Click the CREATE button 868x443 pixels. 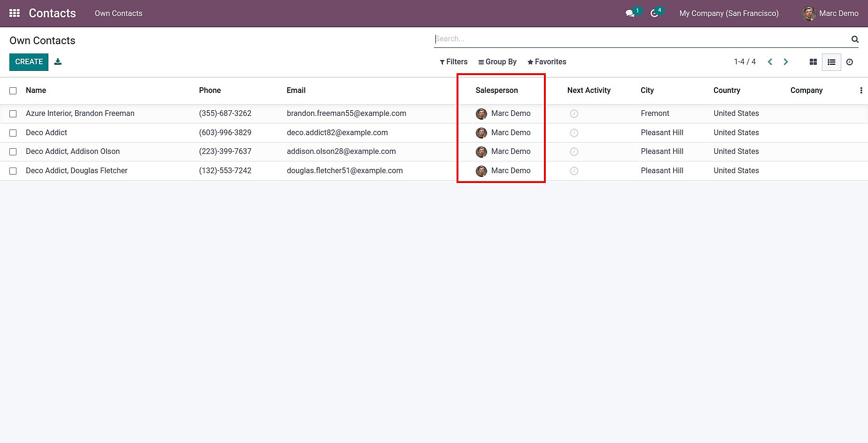tap(29, 62)
